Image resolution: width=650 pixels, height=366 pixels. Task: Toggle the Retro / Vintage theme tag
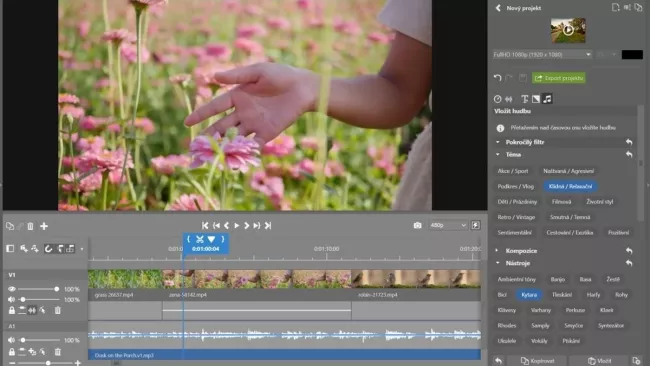pyautogui.click(x=516, y=217)
